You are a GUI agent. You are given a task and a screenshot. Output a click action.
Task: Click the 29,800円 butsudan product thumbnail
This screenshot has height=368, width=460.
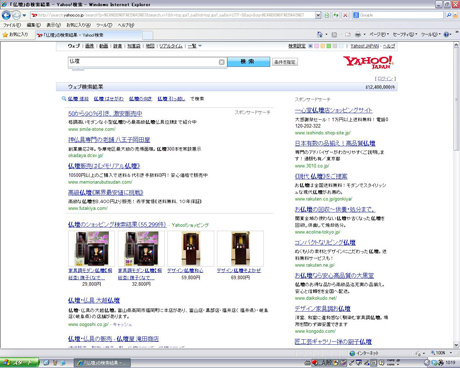tap(91, 249)
